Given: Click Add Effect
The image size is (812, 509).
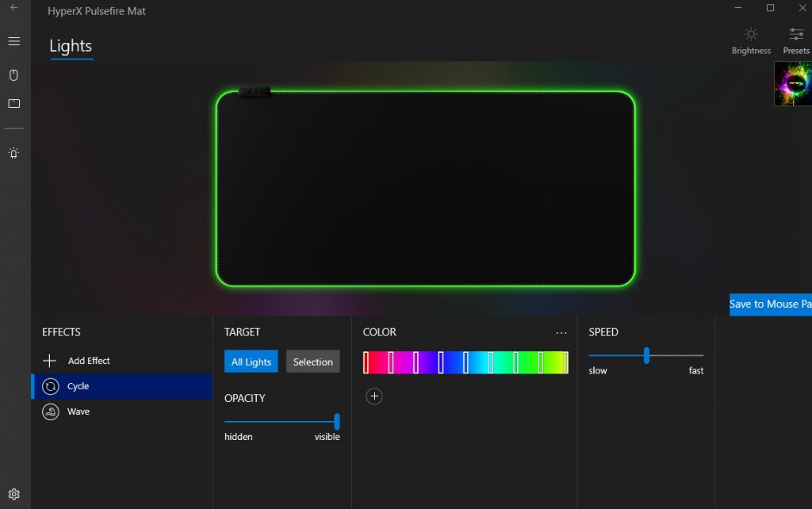Looking at the screenshot, I should 88,361.
